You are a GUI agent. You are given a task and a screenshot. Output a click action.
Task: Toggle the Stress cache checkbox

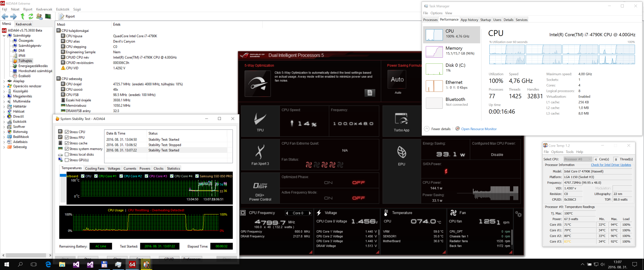[x=67, y=143]
